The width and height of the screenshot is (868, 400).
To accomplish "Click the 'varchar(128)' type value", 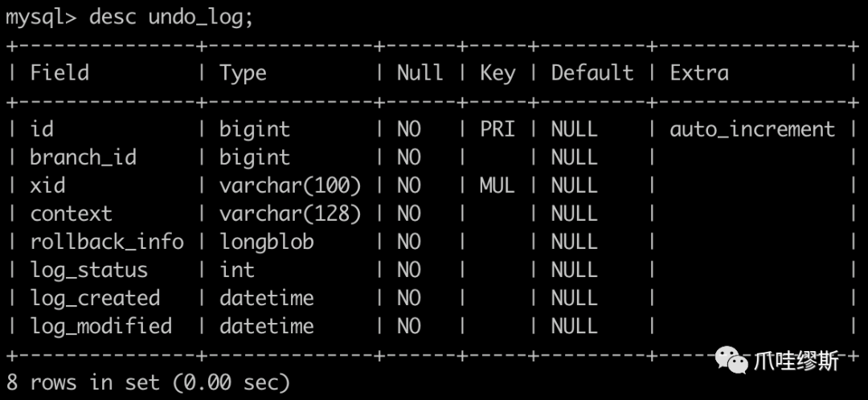I will tap(290, 214).
